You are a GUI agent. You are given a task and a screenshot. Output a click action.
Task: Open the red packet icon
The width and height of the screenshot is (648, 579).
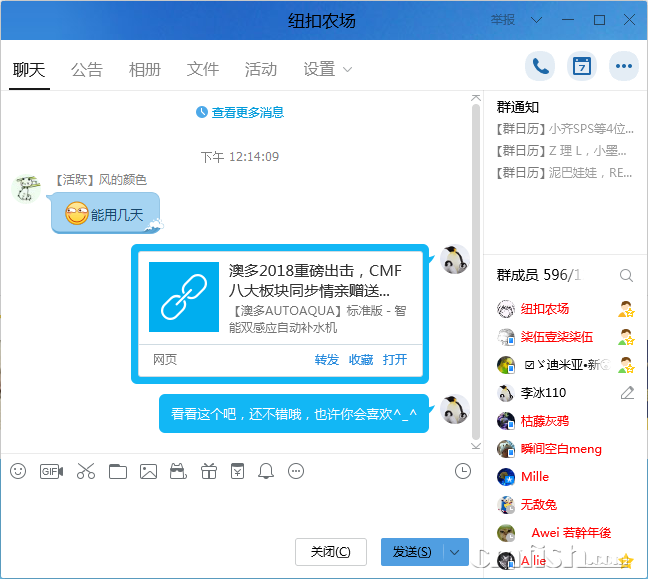pos(237,471)
